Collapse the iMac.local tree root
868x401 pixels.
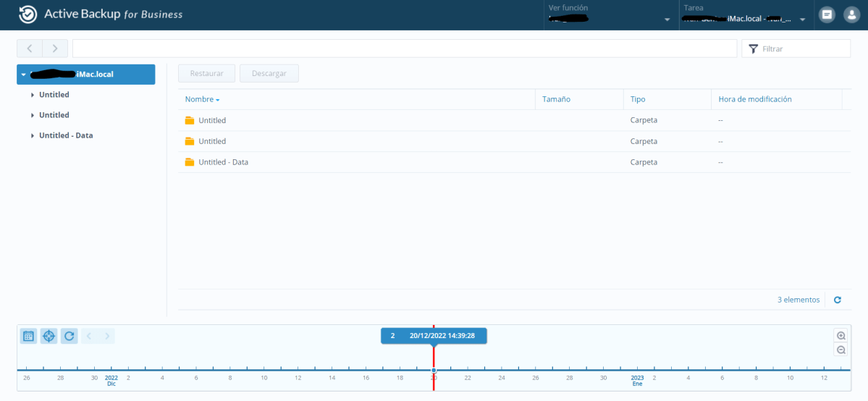(23, 75)
